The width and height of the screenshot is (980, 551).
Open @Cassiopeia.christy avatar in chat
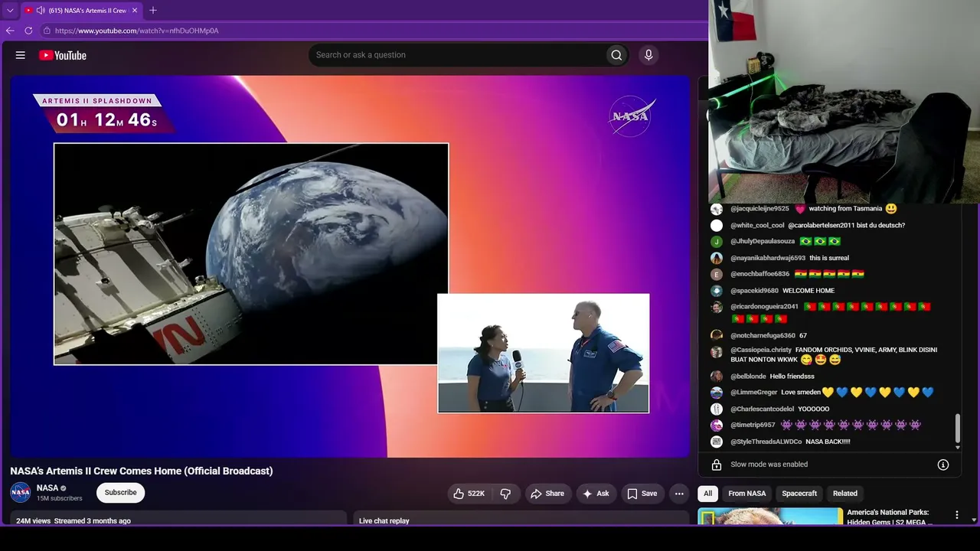pyautogui.click(x=717, y=352)
